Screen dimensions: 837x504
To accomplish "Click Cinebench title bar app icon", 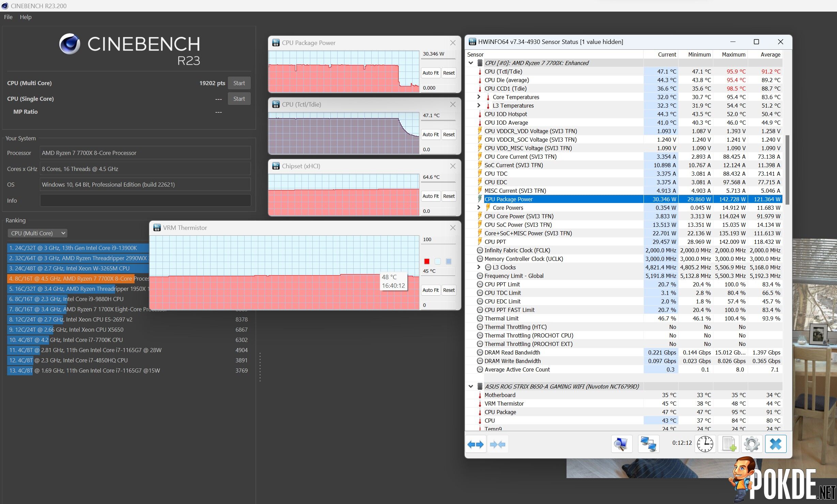I will coord(5,6).
